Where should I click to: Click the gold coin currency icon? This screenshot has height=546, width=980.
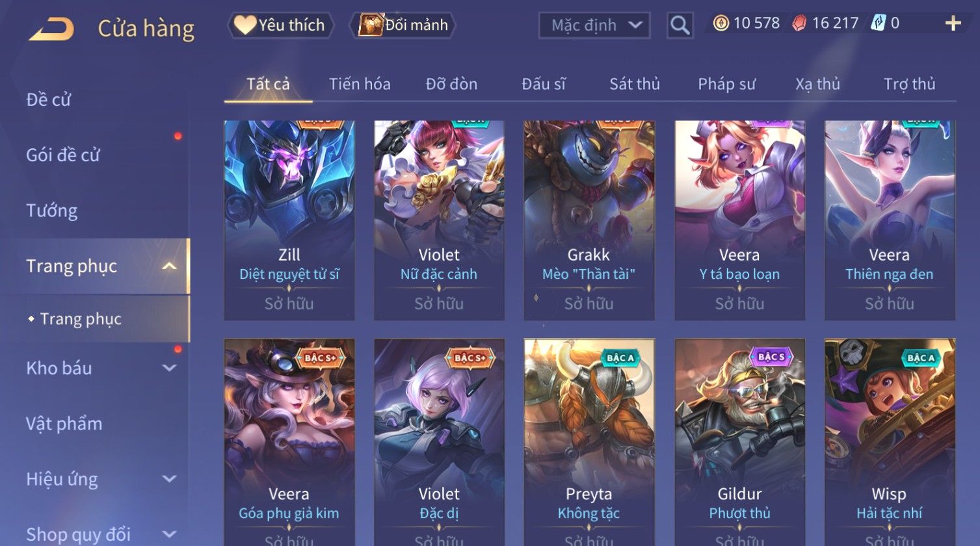tap(721, 23)
